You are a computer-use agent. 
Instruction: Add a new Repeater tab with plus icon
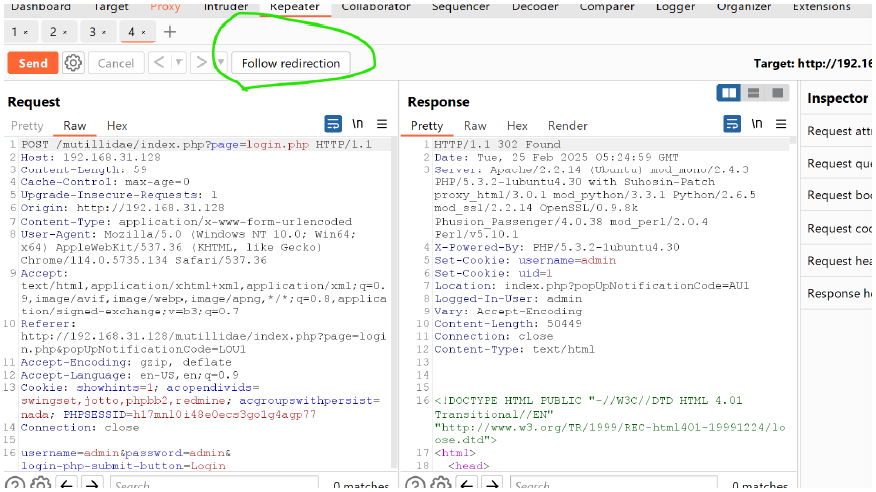(x=170, y=32)
